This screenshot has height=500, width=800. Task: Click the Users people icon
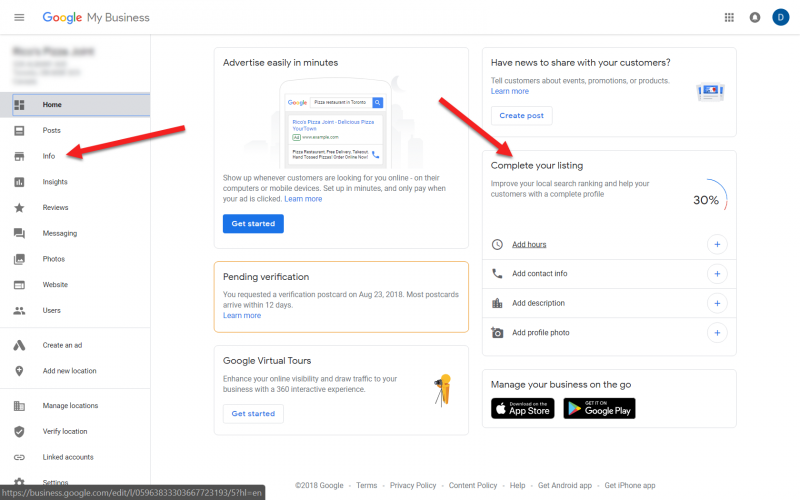(x=19, y=310)
